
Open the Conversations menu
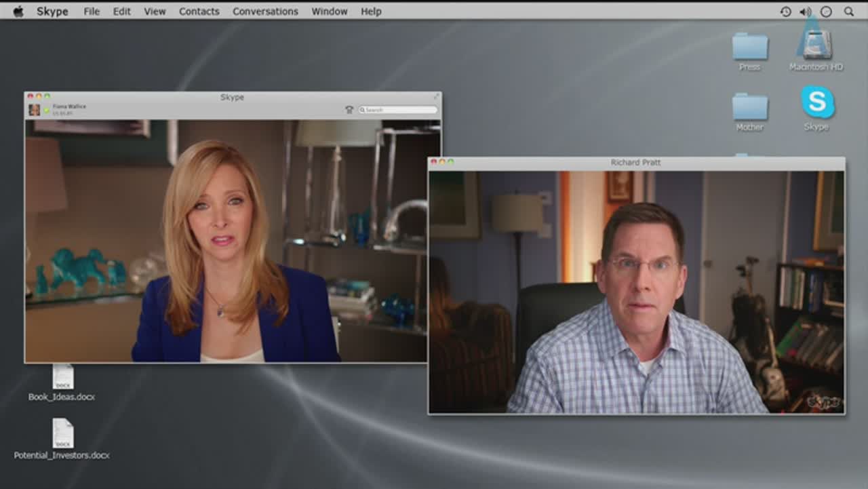click(265, 12)
